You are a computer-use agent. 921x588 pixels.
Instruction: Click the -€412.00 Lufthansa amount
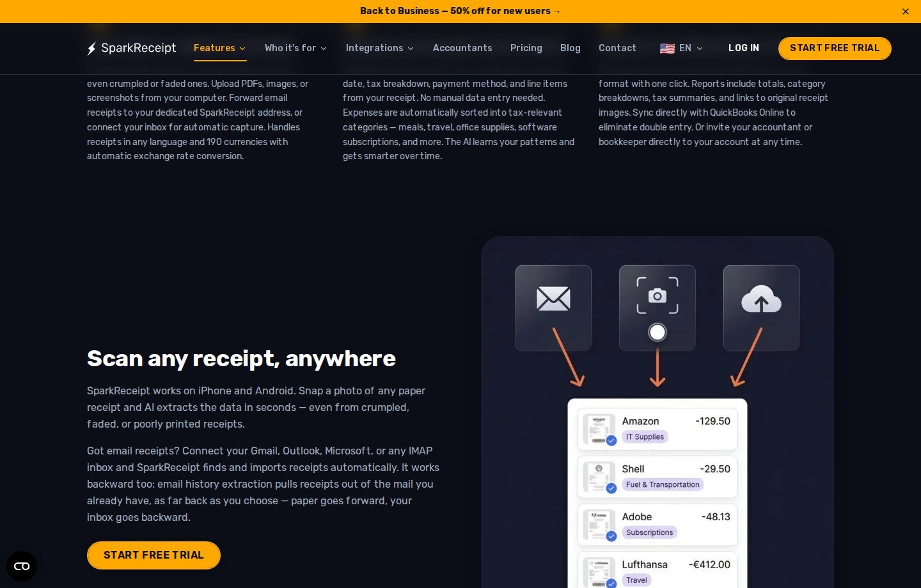[x=709, y=565]
